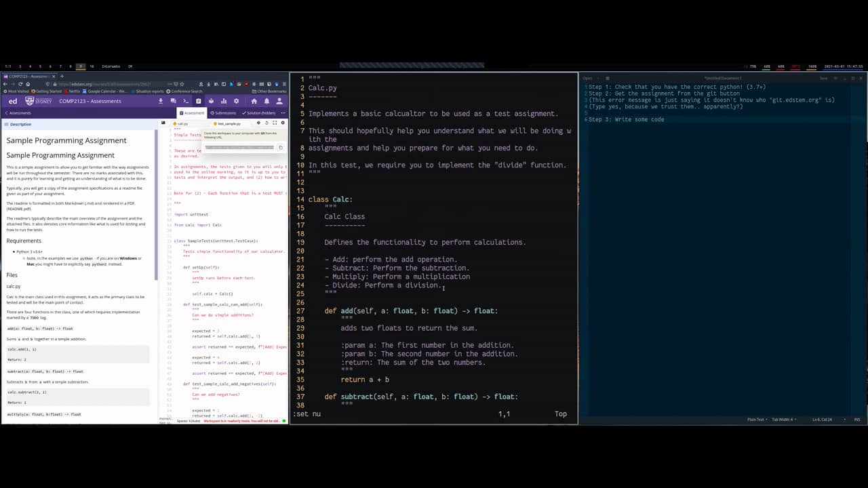
Task: Open Most Visited bookmark
Action: (16, 91)
